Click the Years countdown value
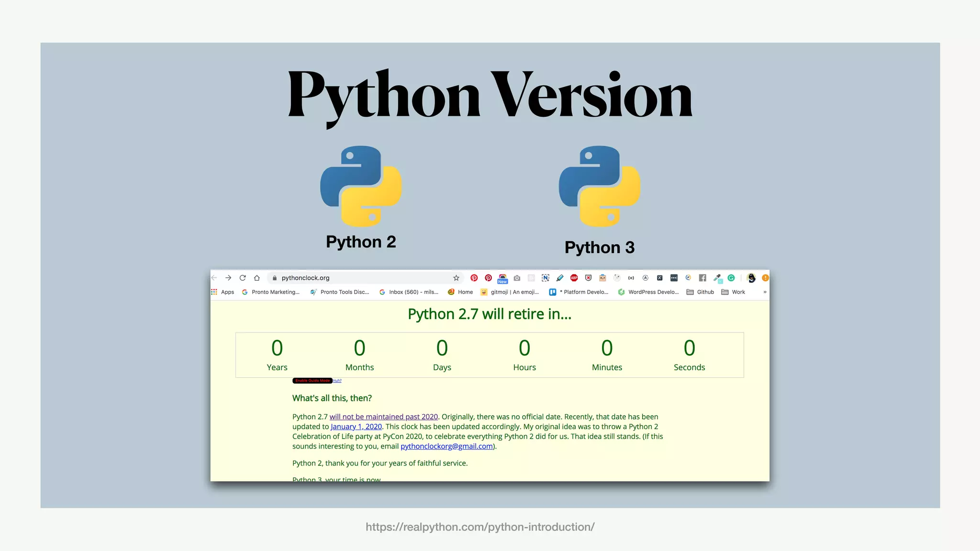This screenshot has width=980, height=551. point(277,348)
